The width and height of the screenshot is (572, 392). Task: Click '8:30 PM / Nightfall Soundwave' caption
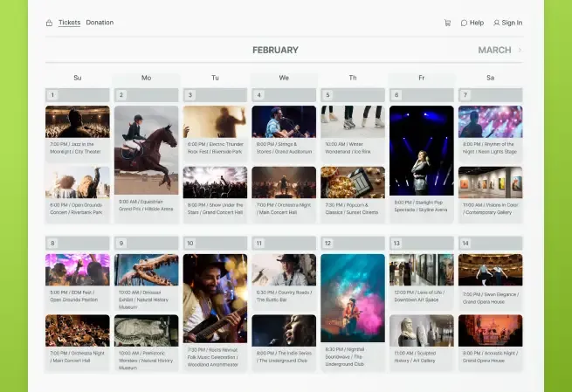click(x=345, y=356)
